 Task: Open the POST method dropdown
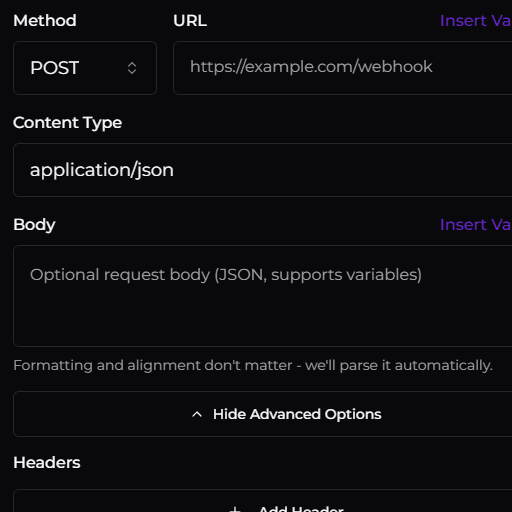[x=85, y=68]
